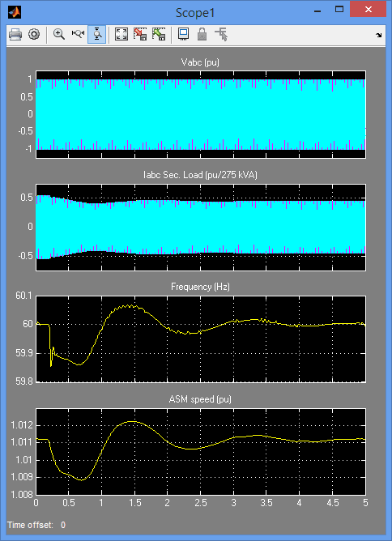This screenshot has width=392, height=541.
Task: Click the ASM speed curve's dip near 0.7 seconds
Action: click(82, 479)
